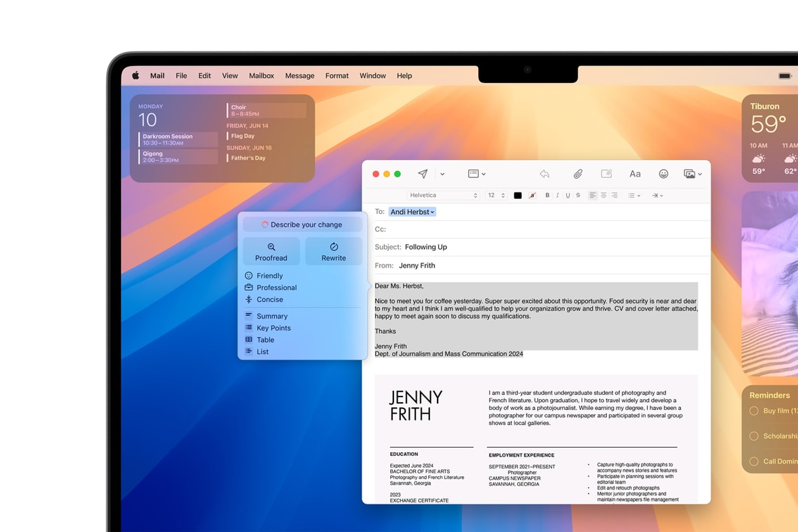
Task: Open font settings with the Aa icon
Action: (635, 174)
